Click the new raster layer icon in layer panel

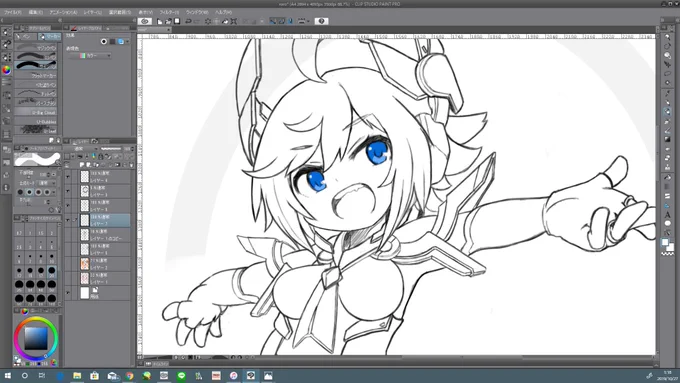tap(82, 165)
